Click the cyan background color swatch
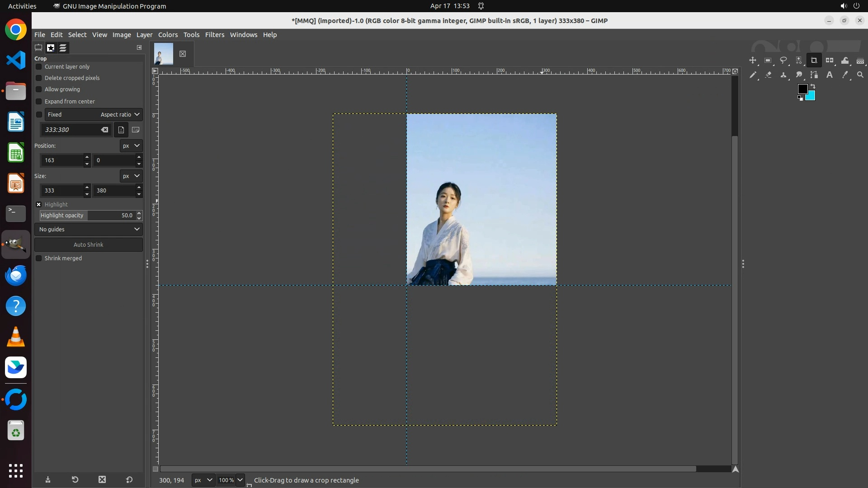 click(x=811, y=96)
